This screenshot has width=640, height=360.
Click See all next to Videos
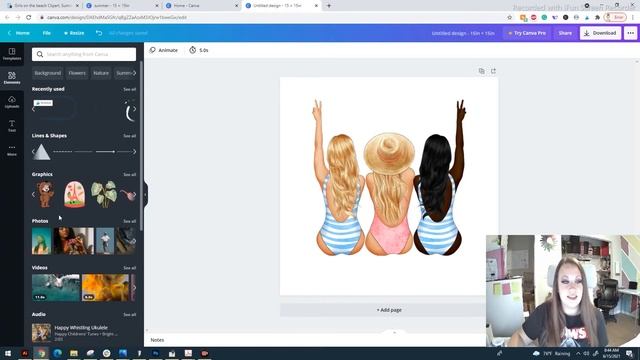point(129,268)
